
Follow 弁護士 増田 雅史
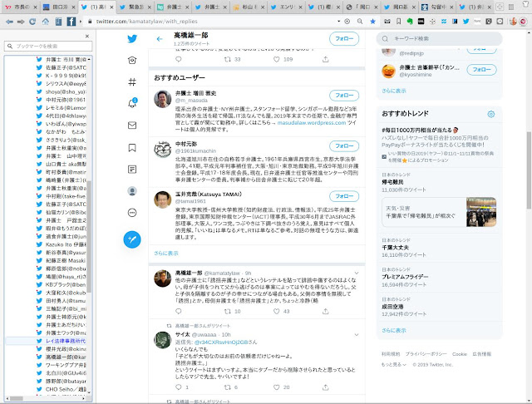[x=344, y=96]
